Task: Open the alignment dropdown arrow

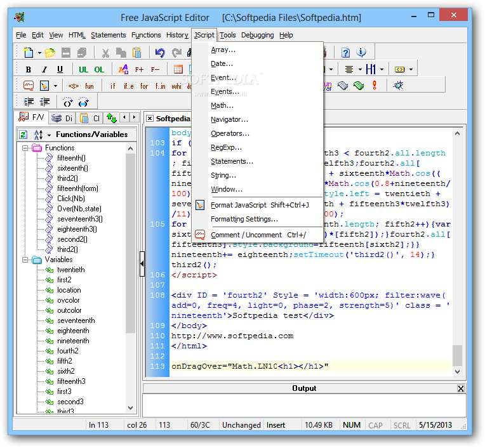Action: tap(360, 70)
